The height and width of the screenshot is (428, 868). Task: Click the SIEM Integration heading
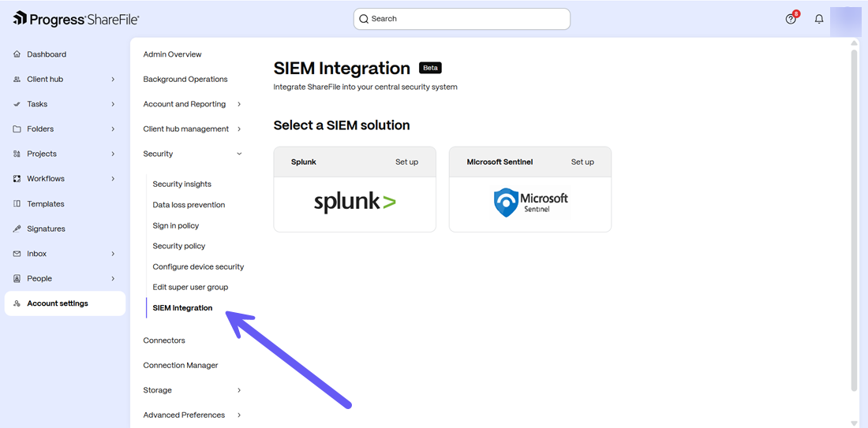coord(342,69)
